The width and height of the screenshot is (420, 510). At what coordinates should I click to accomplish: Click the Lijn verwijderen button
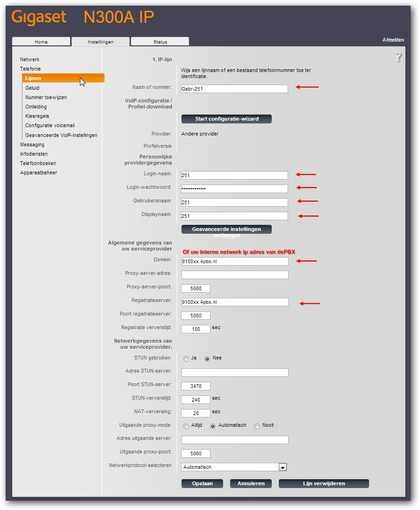point(324,483)
